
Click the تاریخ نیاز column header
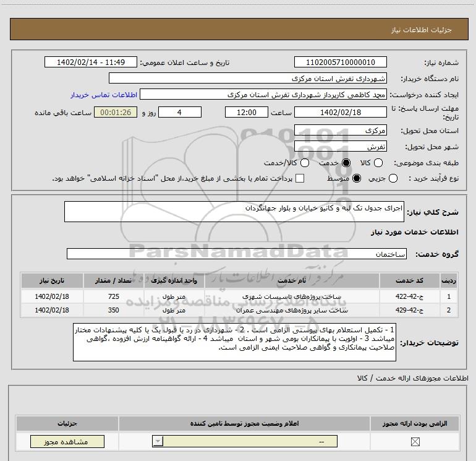click(52, 280)
